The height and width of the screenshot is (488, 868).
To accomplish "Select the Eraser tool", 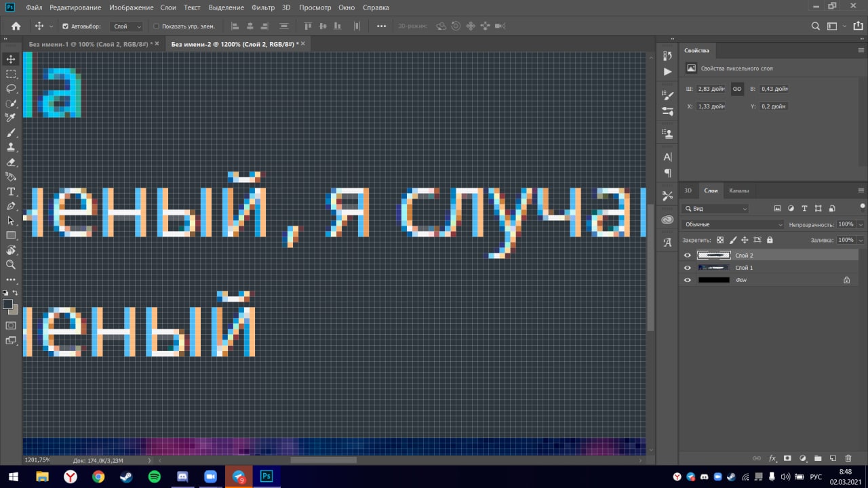I will pyautogui.click(x=11, y=162).
